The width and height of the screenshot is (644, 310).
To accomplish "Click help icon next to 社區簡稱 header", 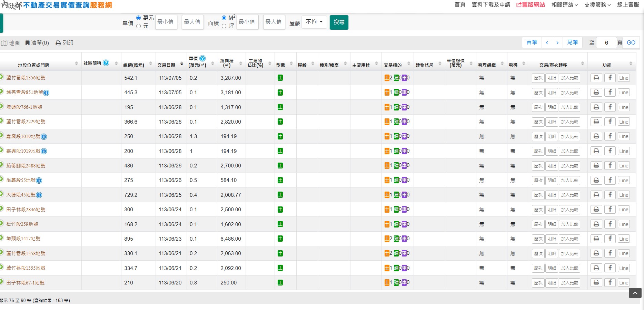I will pyautogui.click(x=106, y=63).
